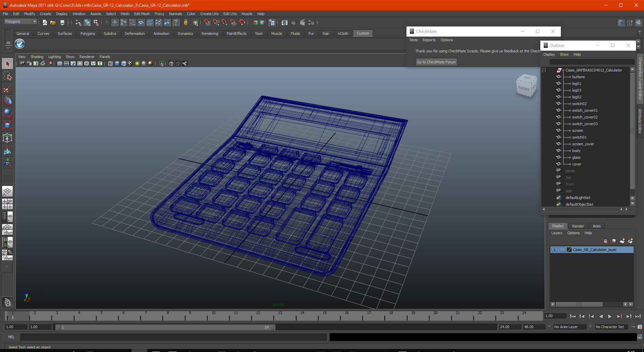Image resolution: width=644 pixels, height=352 pixels.
Task: Make the selected object live
Action: (242, 22)
